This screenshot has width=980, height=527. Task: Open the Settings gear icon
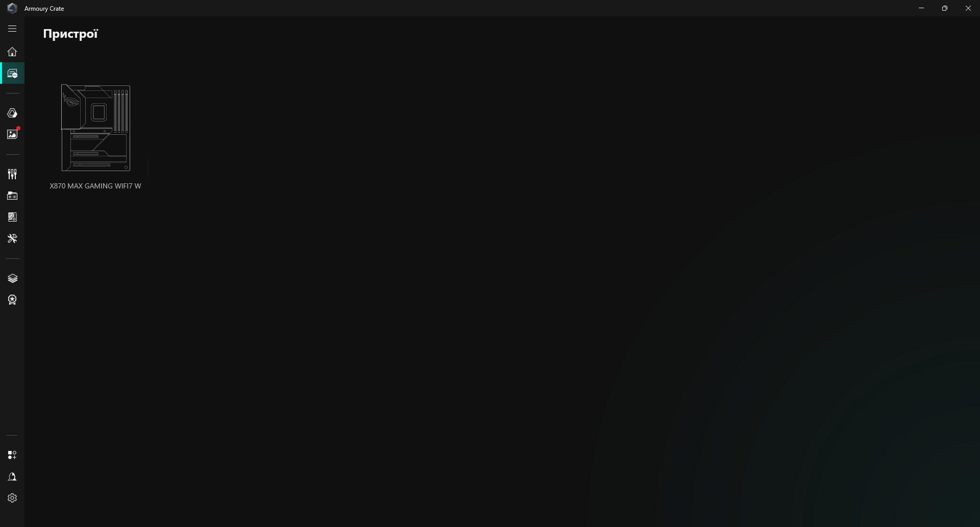[12, 498]
